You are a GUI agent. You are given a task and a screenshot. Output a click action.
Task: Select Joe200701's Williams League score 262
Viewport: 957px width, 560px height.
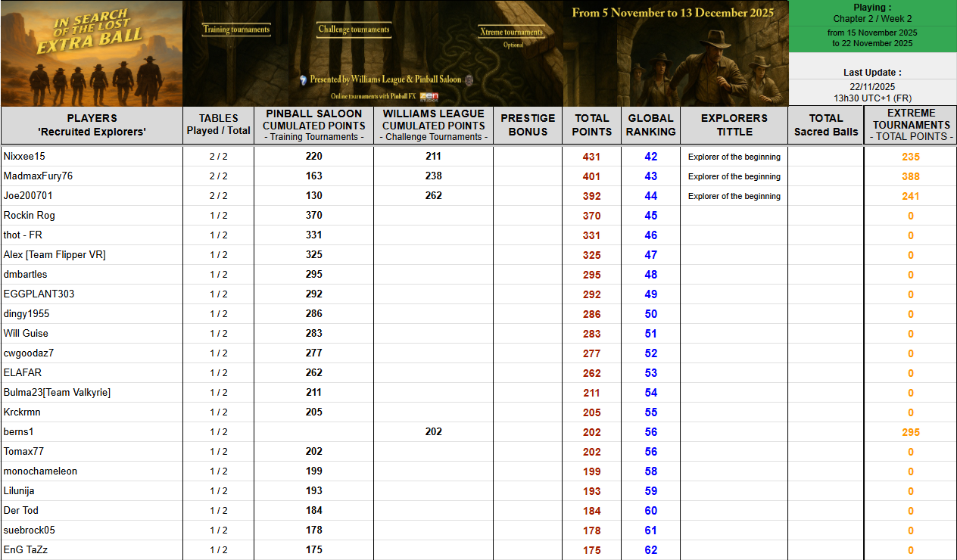click(433, 196)
